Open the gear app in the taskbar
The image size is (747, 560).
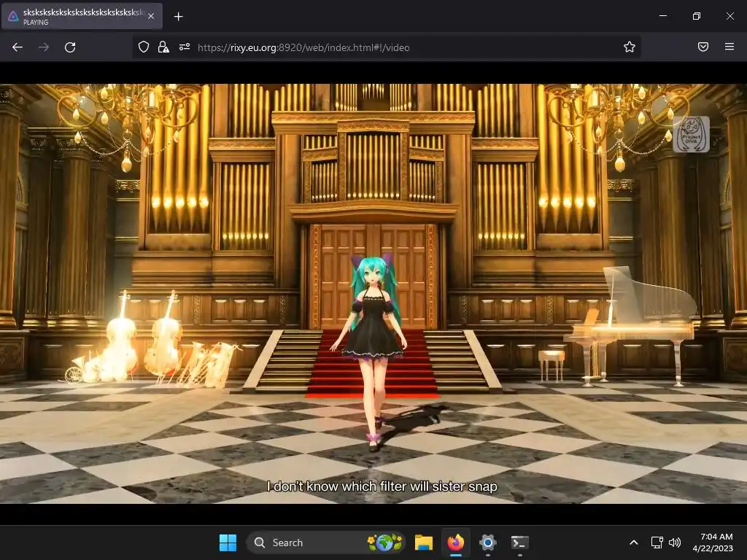[x=488, y=542]
